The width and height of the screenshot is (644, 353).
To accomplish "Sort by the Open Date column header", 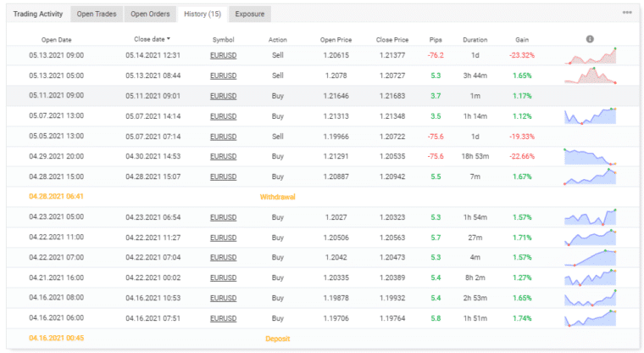I will [58, 40].
